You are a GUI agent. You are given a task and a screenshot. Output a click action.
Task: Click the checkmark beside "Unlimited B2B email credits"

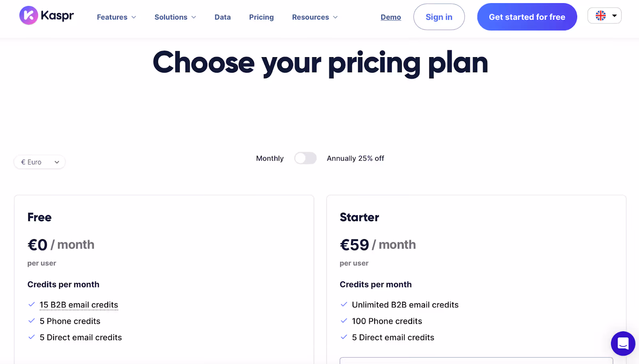coord(344,304)
